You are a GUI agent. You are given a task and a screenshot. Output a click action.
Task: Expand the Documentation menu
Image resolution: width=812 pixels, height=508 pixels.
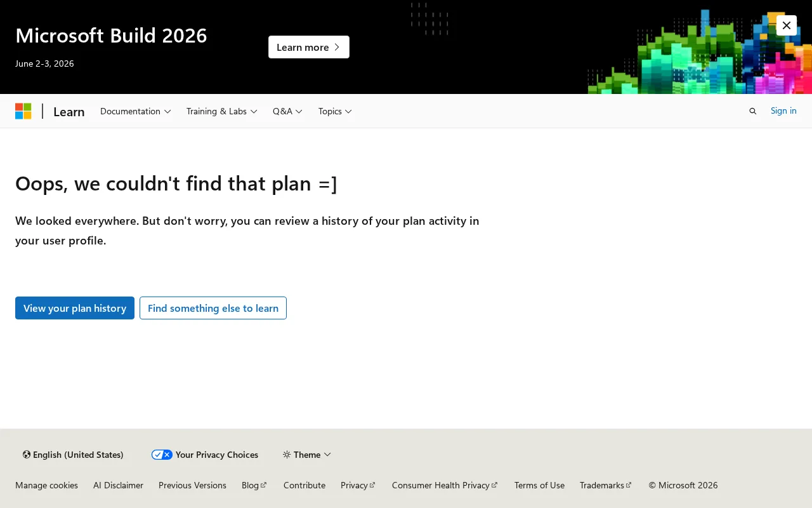point(136,111)
